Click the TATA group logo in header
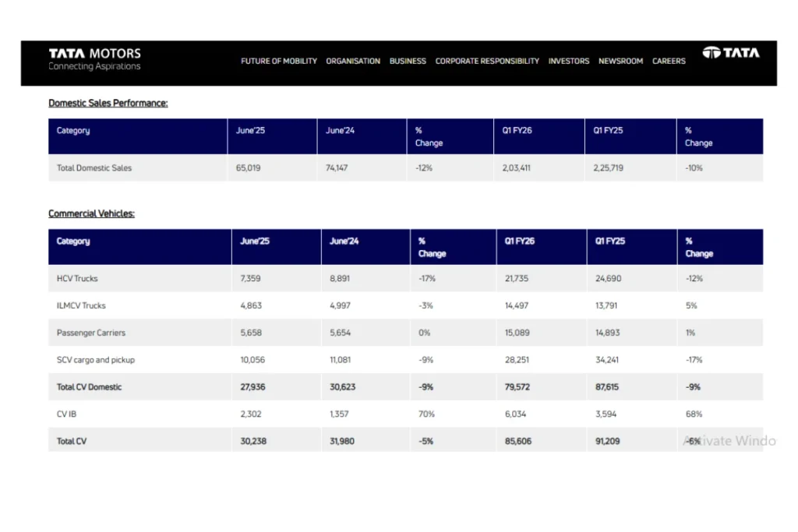Viewport: 798px width, 532px height. [731, 53]
